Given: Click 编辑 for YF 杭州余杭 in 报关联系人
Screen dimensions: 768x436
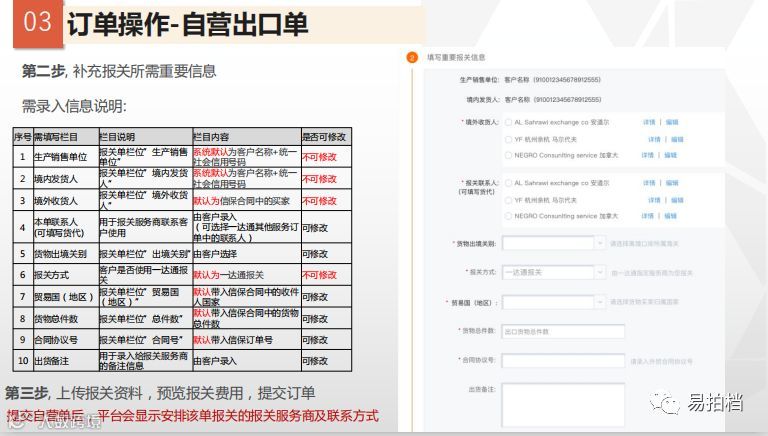Looking at the screenshot, I should click(x=677, y=200).
